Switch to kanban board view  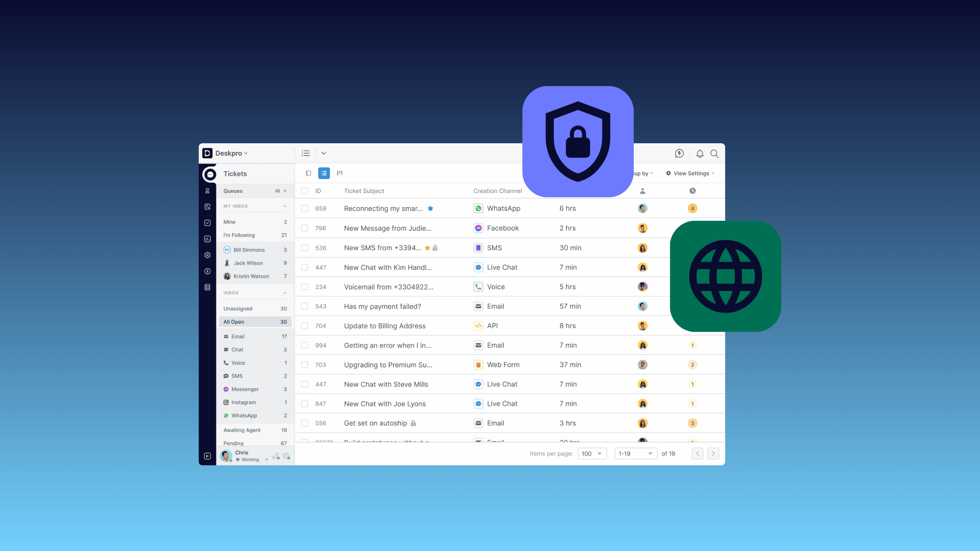click(x=340, y=173)
